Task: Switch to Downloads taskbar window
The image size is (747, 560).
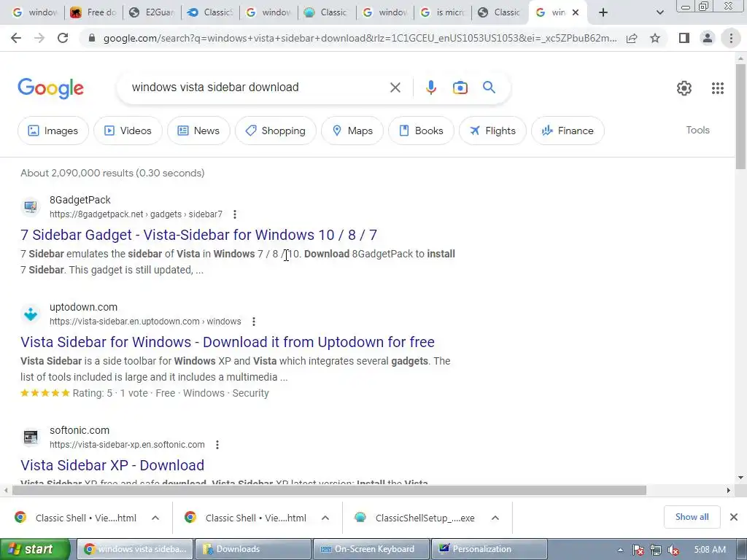Action: click(252, 549)
